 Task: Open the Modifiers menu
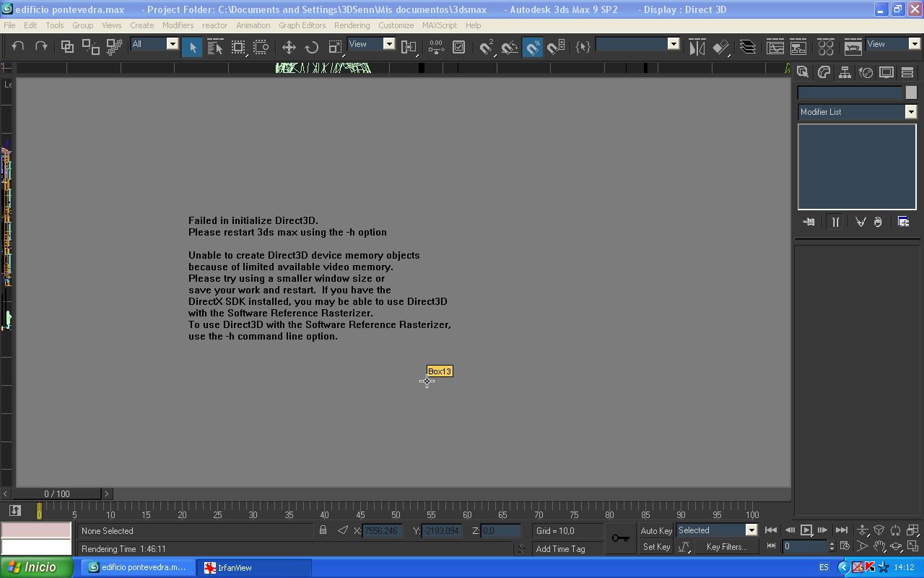tap(178, 25)
